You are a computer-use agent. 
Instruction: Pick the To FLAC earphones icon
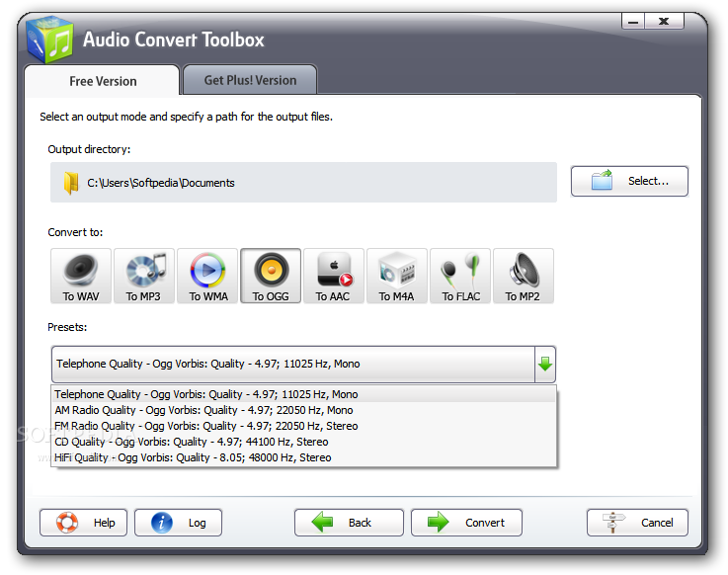(x=460, y=276)
